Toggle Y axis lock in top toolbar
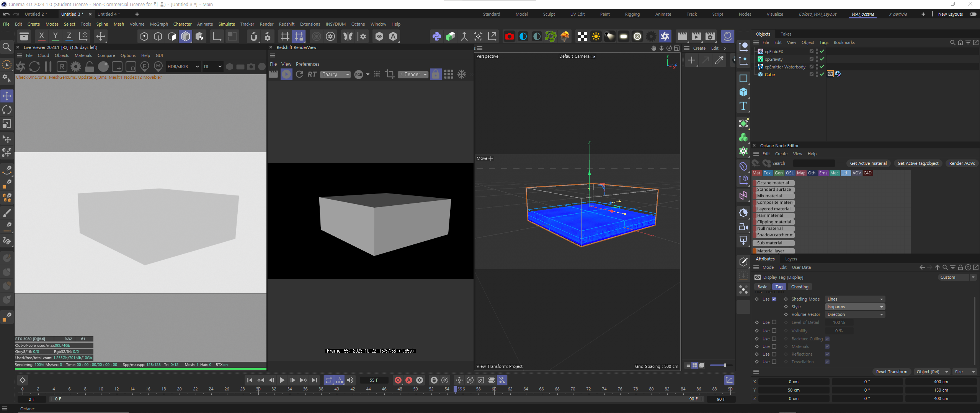The image size is (980, 413). click(x=55, y=36)
